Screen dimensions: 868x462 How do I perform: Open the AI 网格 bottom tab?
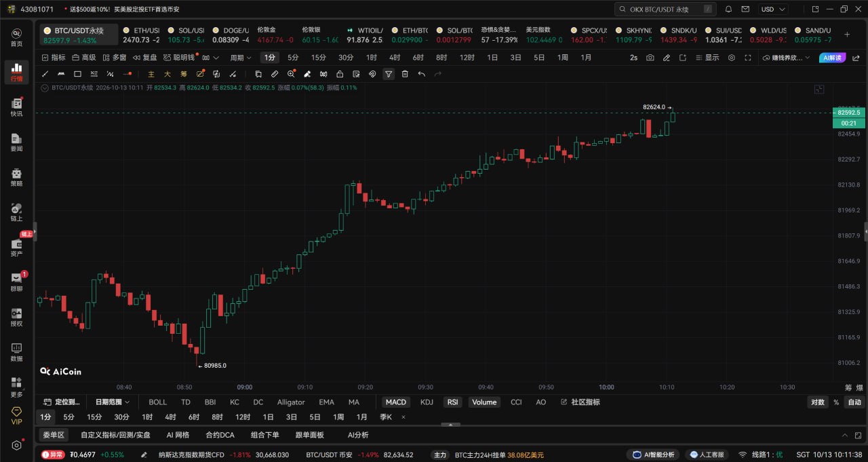coord(178,435)
